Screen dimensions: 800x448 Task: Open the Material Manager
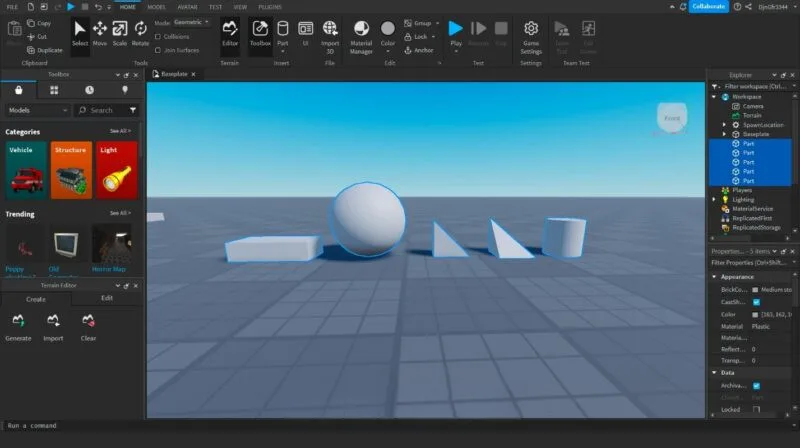pos(361,37)
